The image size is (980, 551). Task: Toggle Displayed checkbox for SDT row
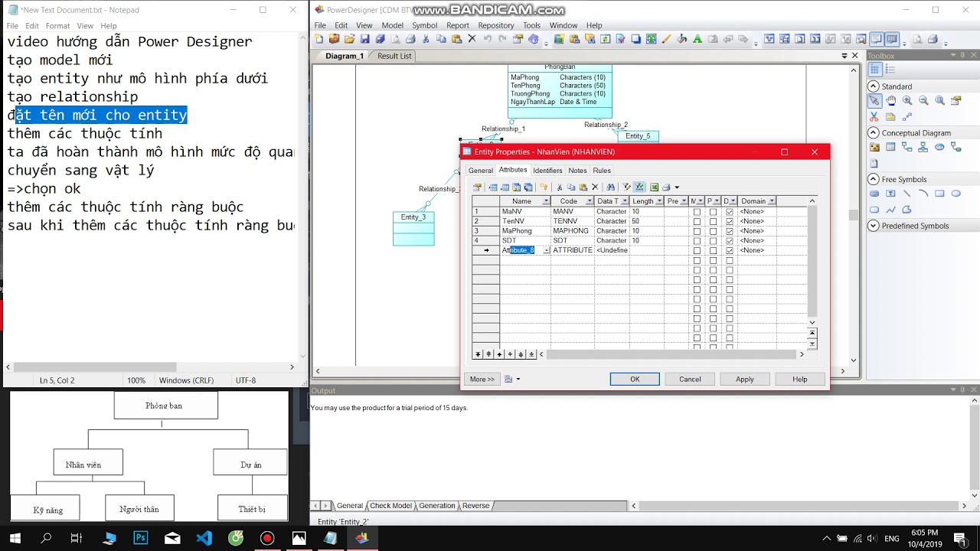pyautogui.click(x=730, y=240)
